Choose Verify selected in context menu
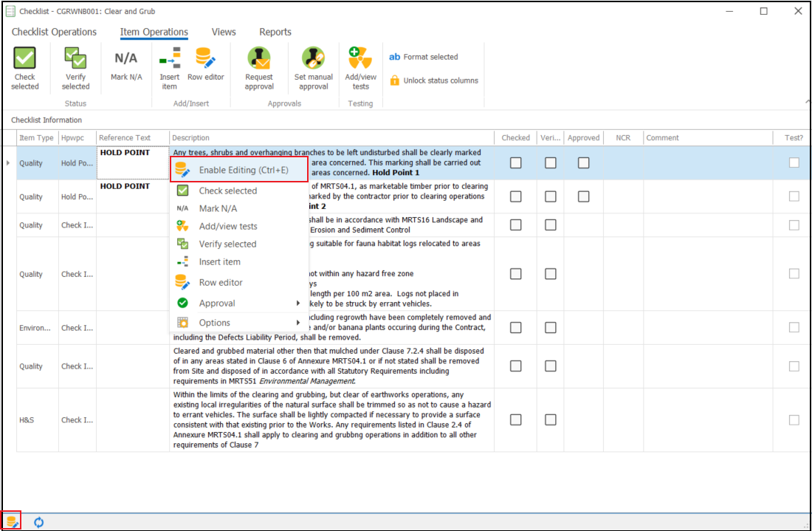The width and height of the screenshot is (812, 531). tap(239, 244)
